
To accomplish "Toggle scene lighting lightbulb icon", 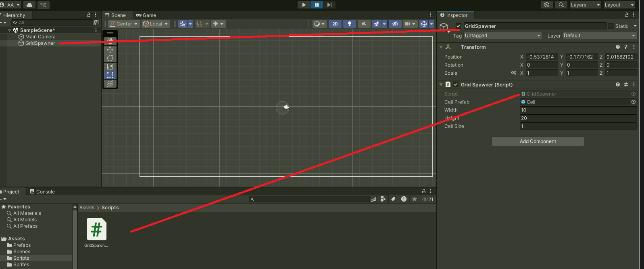I will 350,24.
